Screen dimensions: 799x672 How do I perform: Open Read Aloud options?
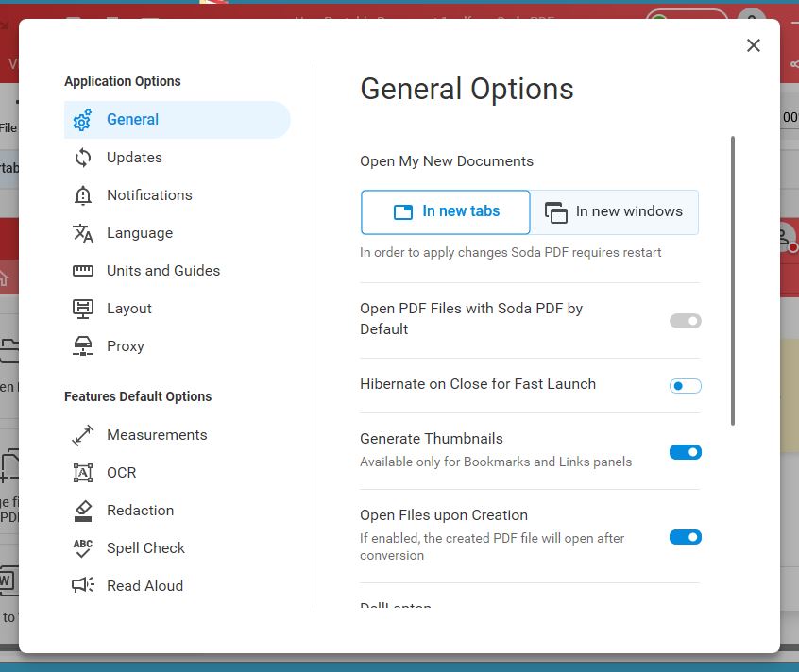[x=178, y=586]
